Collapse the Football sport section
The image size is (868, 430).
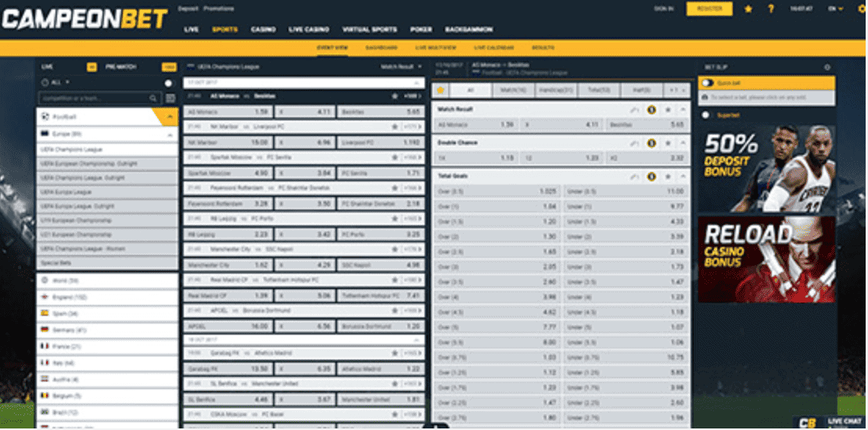pyautogui.click(x=170, y=116)
